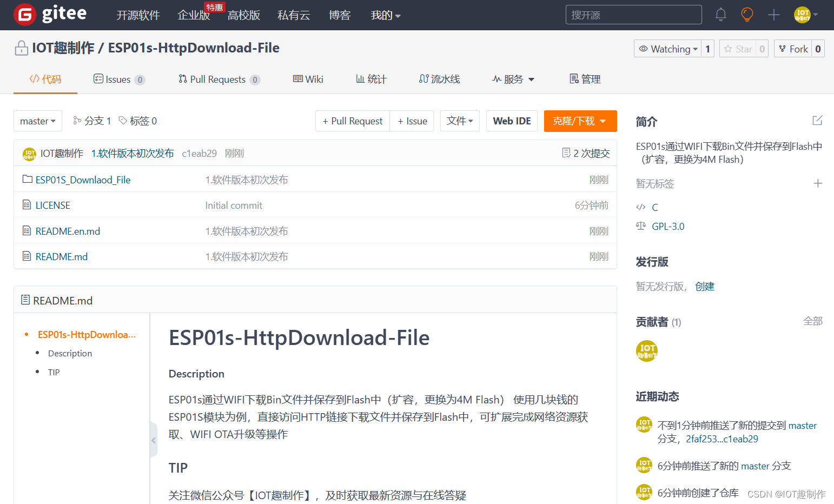Click the + Pull Request button
Screen dimensions: 834x504
click(x=352, y=121)
